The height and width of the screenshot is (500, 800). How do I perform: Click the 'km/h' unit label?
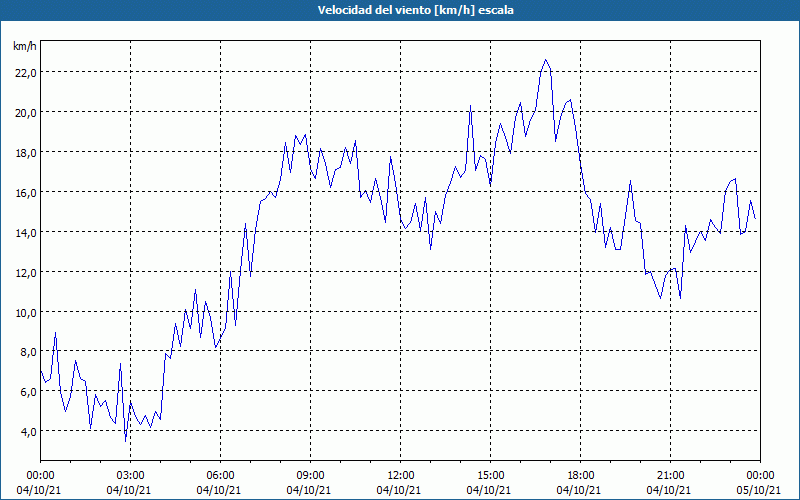click(25, 47)
